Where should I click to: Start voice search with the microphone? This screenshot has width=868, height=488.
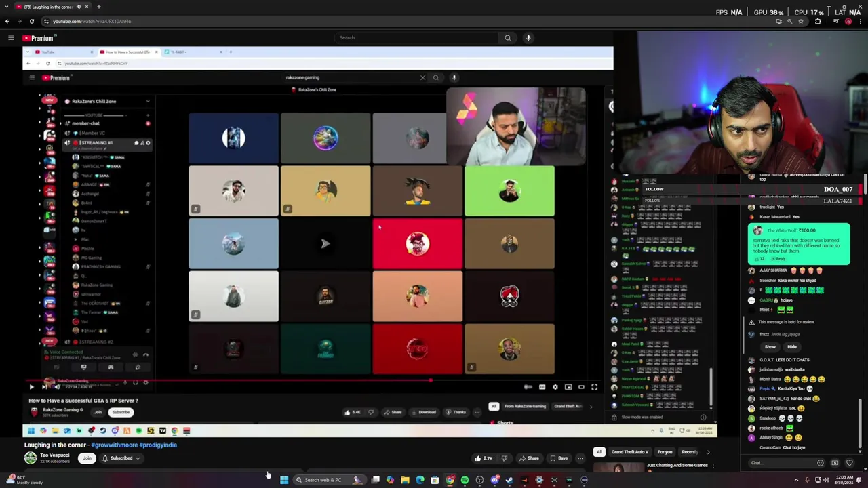click(x=528, y=38)
